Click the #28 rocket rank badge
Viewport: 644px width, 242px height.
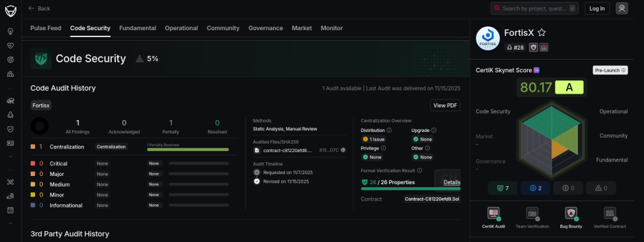click(516, 48)
